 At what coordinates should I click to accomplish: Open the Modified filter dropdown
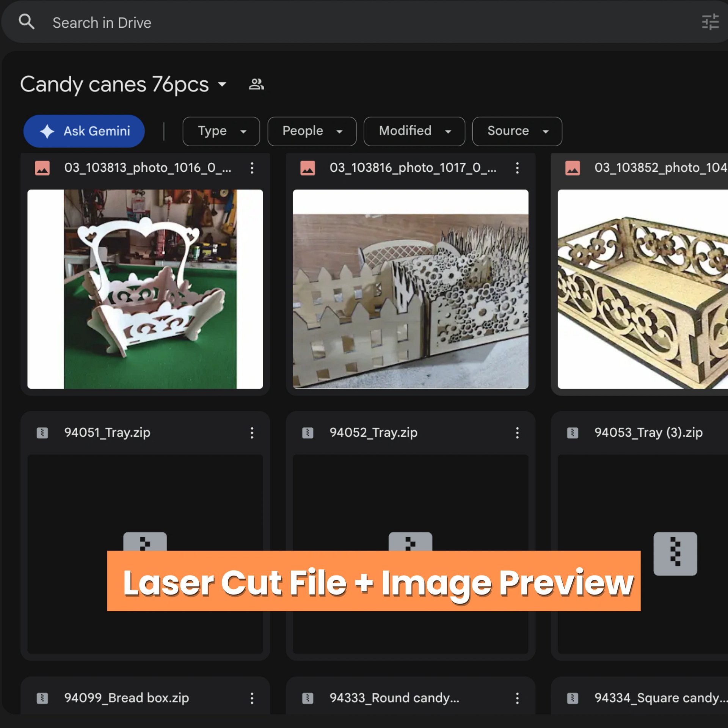(414, 131)
